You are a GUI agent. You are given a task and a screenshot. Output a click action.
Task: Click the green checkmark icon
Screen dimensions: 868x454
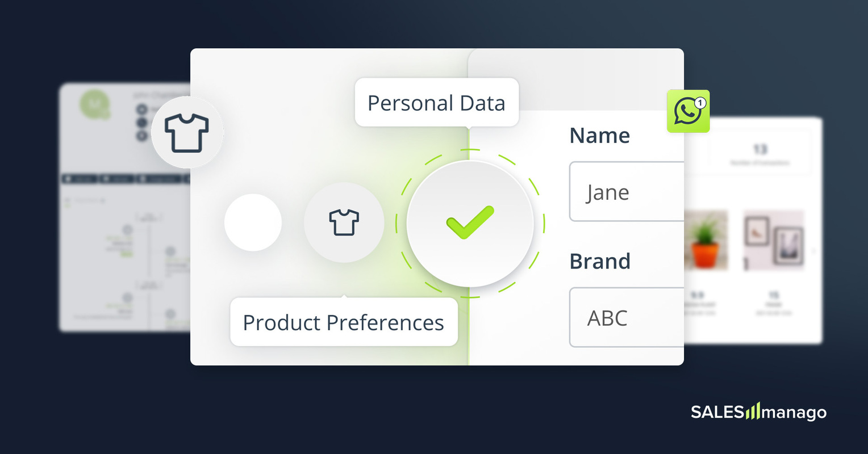[x=470, y=222]
